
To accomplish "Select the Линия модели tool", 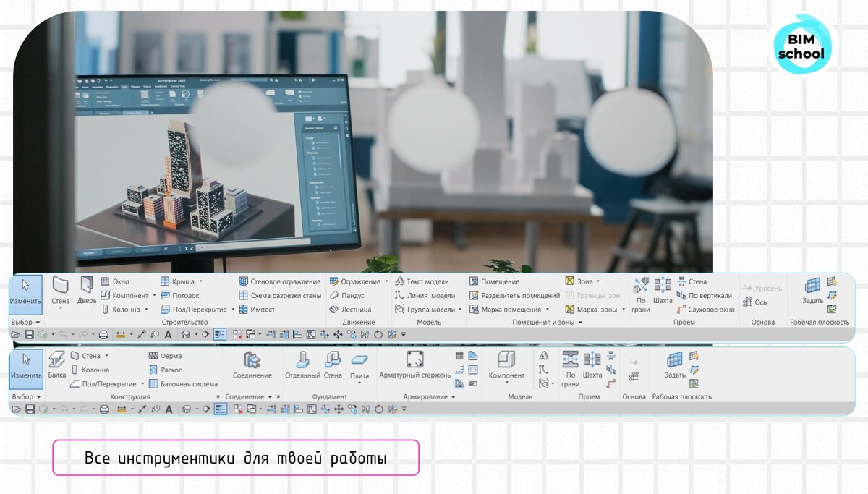I will click(425, 295).
